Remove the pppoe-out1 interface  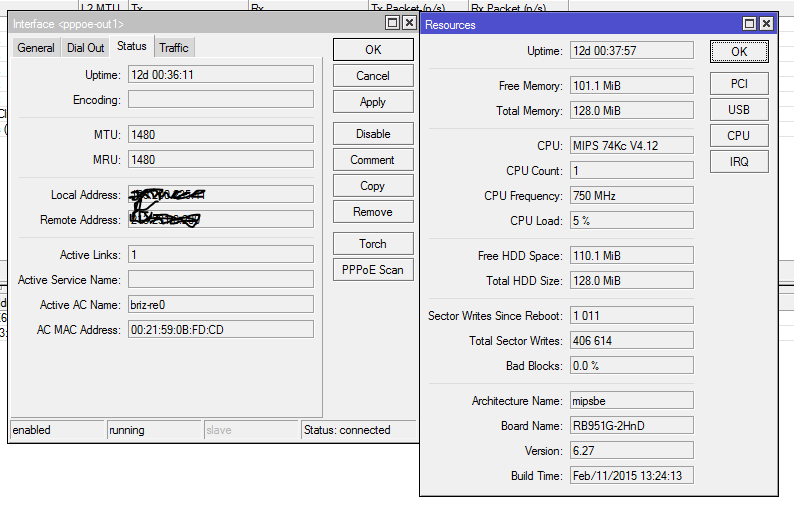coord(372,212)
